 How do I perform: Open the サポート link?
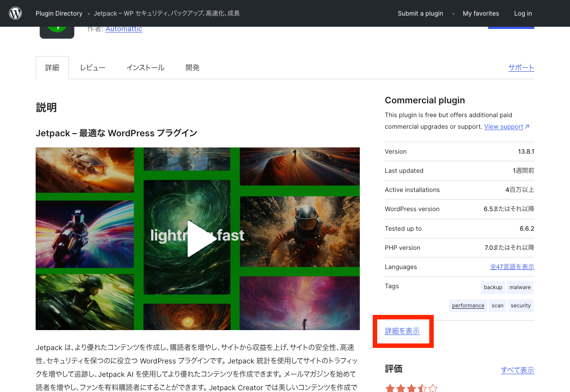point(521,68)
